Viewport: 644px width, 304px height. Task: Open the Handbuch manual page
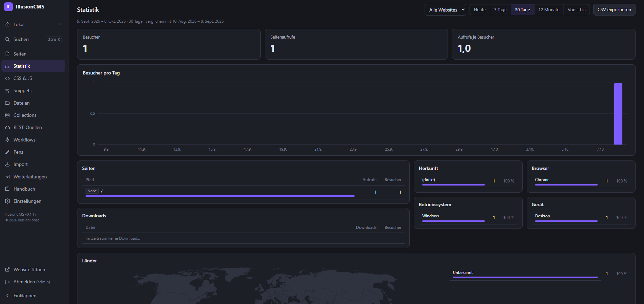coord(33,189)
